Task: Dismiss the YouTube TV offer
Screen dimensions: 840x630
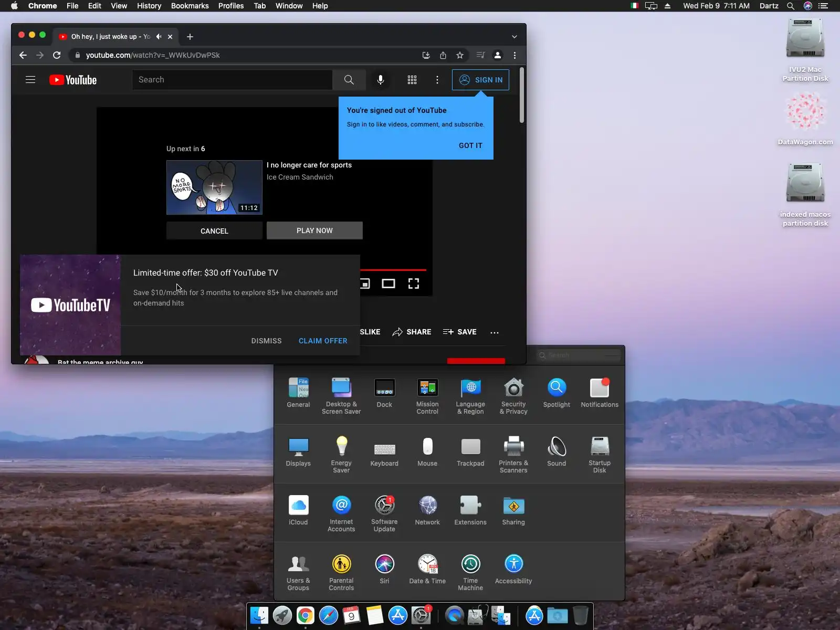Action: click(x=266, y=341)
